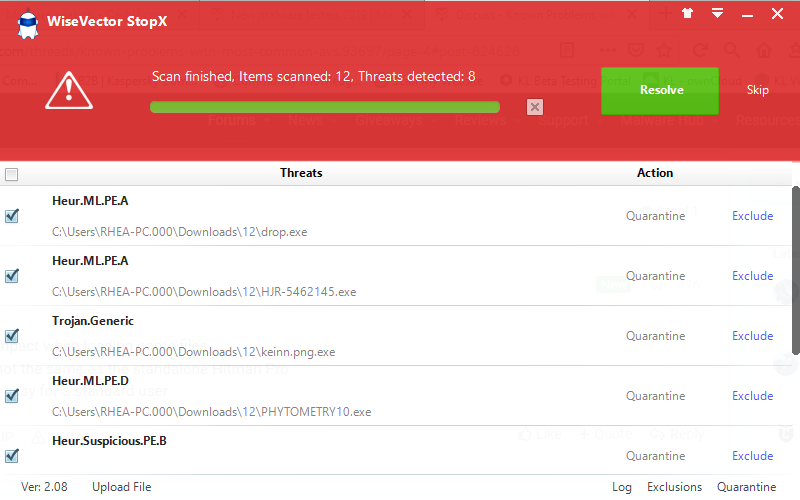Open the Log view
This screenshot has width=800, height=500.
[621, 487]
